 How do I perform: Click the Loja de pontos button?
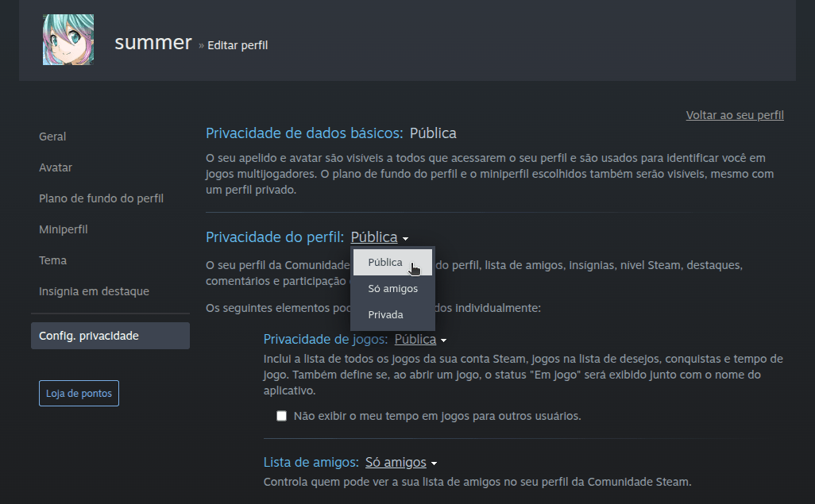click(79, 392)
